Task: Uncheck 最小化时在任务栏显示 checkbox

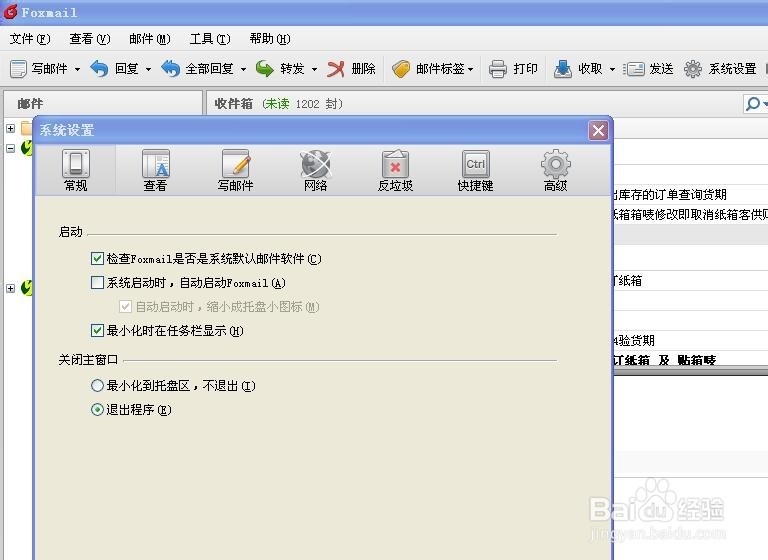Action: 97,330
